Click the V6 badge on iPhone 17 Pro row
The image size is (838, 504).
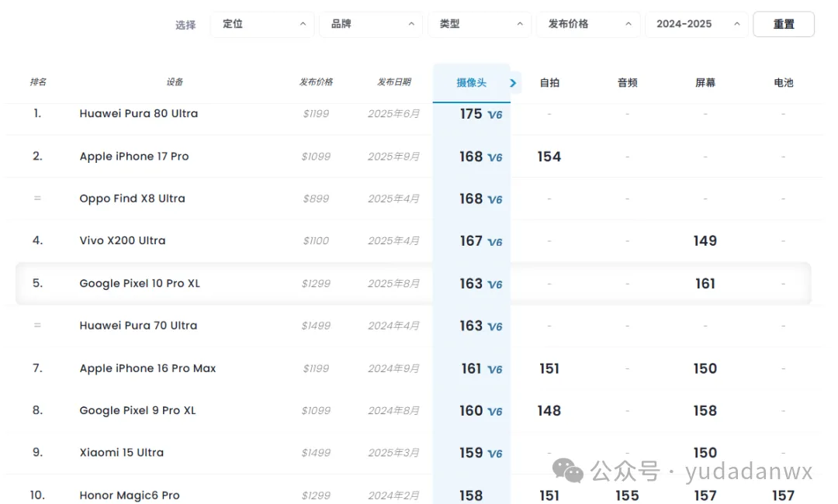pyautogui.click(x=495, y=157)
